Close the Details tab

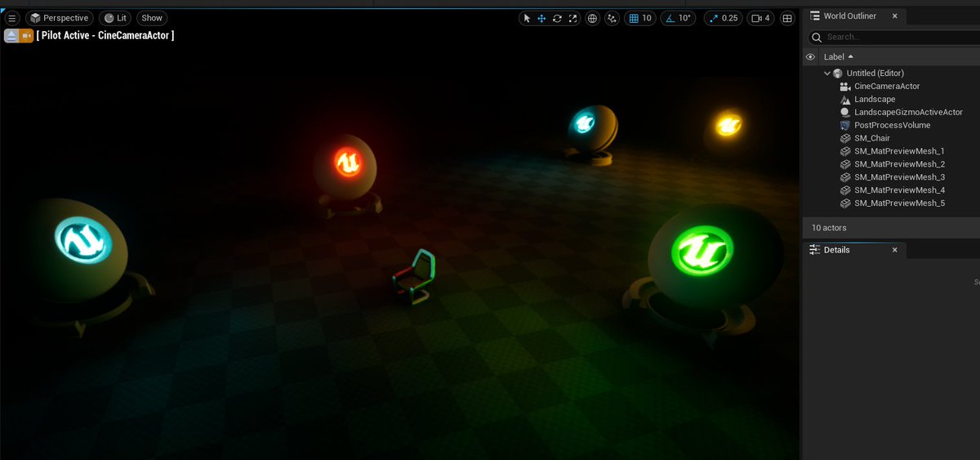pyautogui.click(x=894, y=250)
